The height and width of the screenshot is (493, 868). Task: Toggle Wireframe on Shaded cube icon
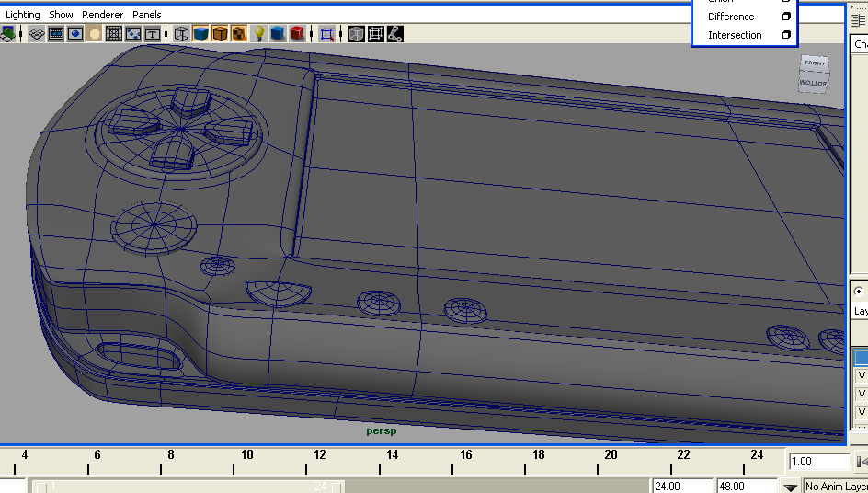[x=220, y=34]
